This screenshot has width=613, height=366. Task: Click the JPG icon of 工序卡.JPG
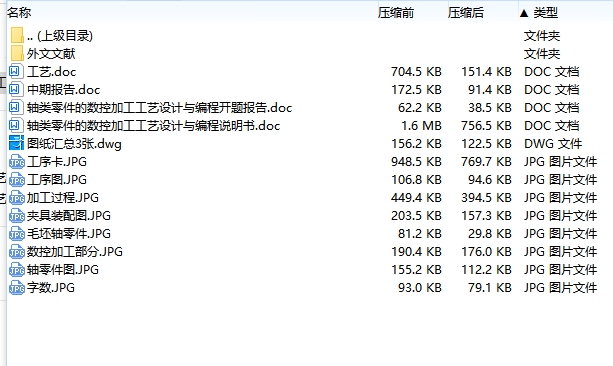pos(17,162)
